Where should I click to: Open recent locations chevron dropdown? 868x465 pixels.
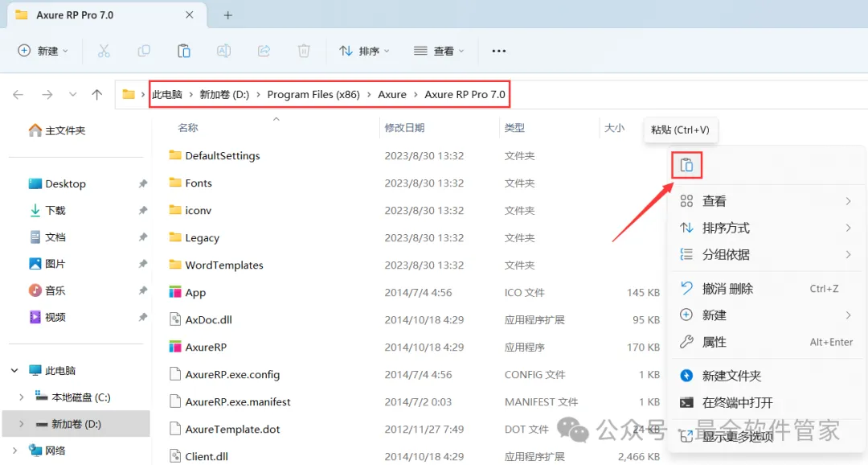(72, 95)
